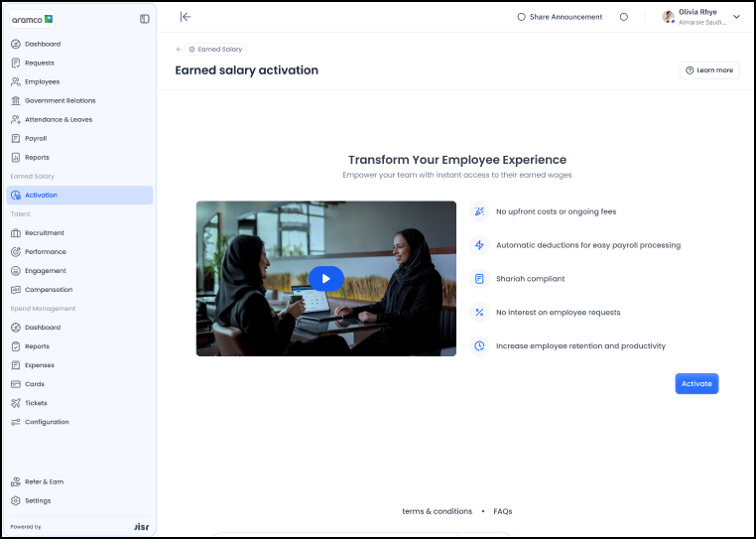This screenshot has height=539, width=756.
Task: Go to Payroll section
Action: pos(36,139)
